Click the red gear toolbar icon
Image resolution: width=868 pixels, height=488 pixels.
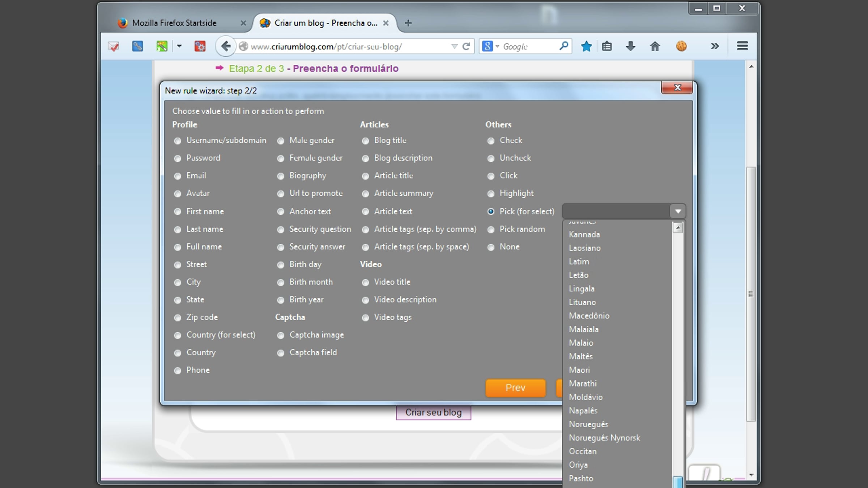200,46
